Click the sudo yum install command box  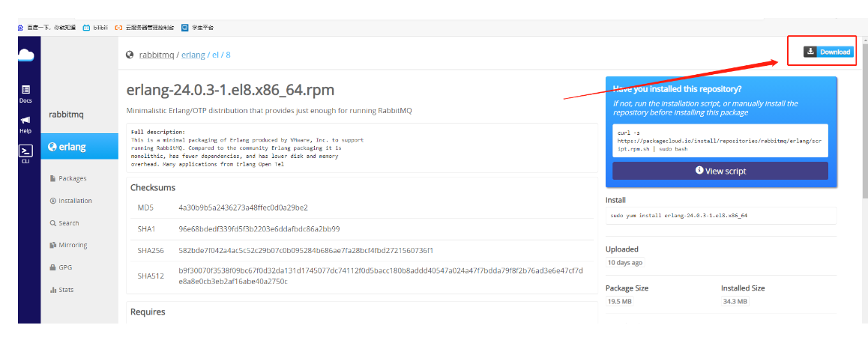pos(721,215)
